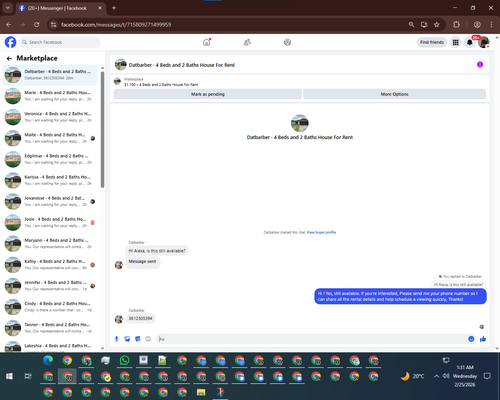Open the Veronica conversation
Screen dimensions: 500x400
50,117
